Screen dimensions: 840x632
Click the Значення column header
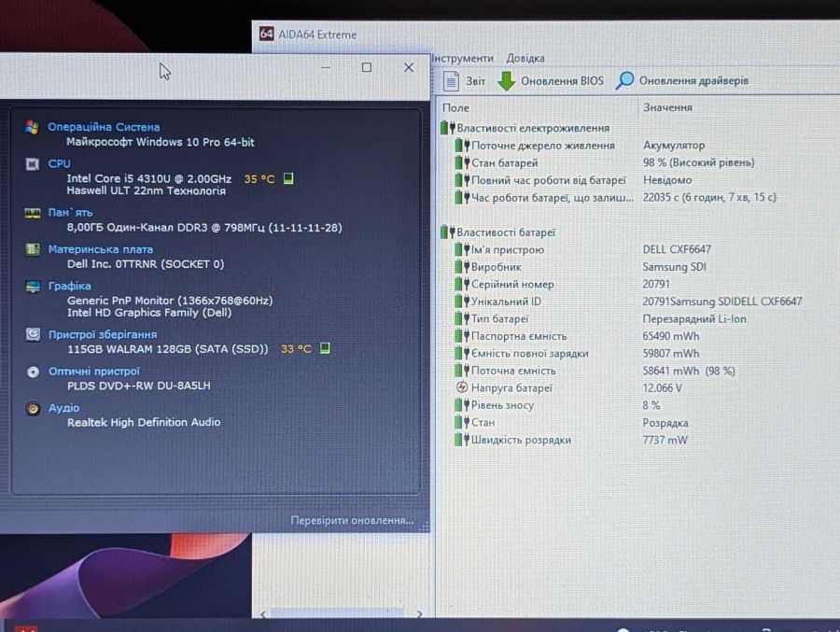[667, 107]
